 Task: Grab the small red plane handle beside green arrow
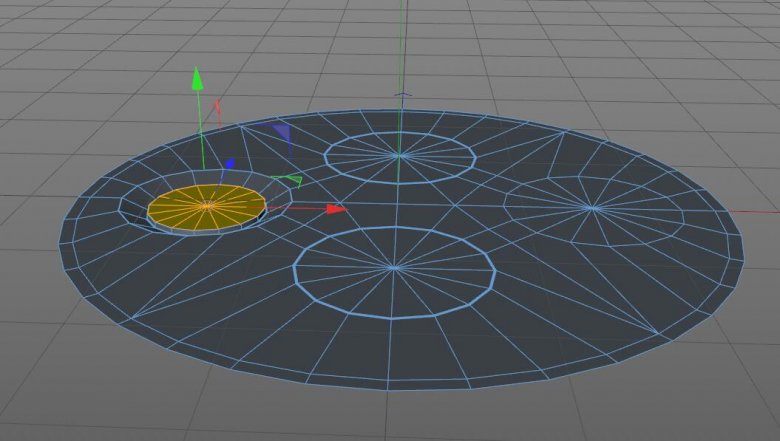point(217,109)
